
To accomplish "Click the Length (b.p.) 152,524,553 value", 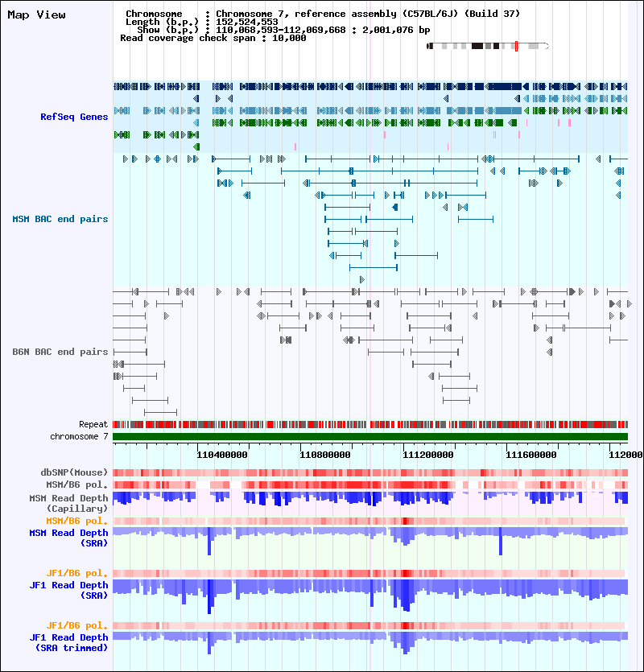I will point(246,22).
